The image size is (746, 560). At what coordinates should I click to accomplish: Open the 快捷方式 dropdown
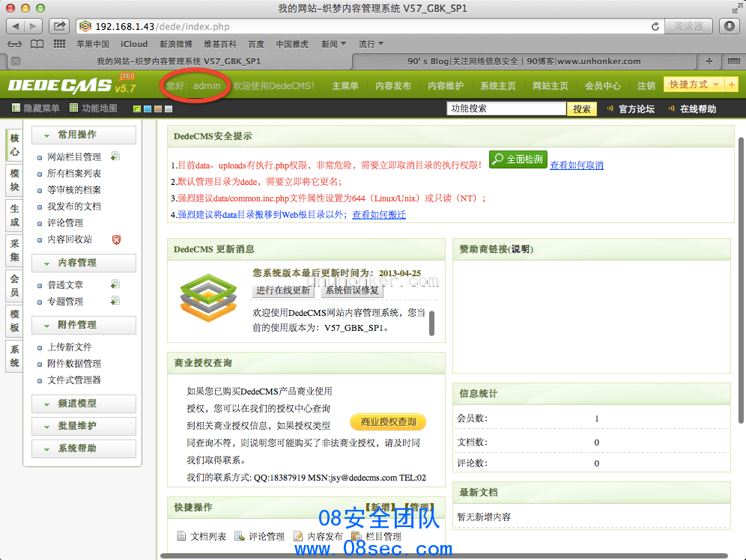click(x=694, y=85)
